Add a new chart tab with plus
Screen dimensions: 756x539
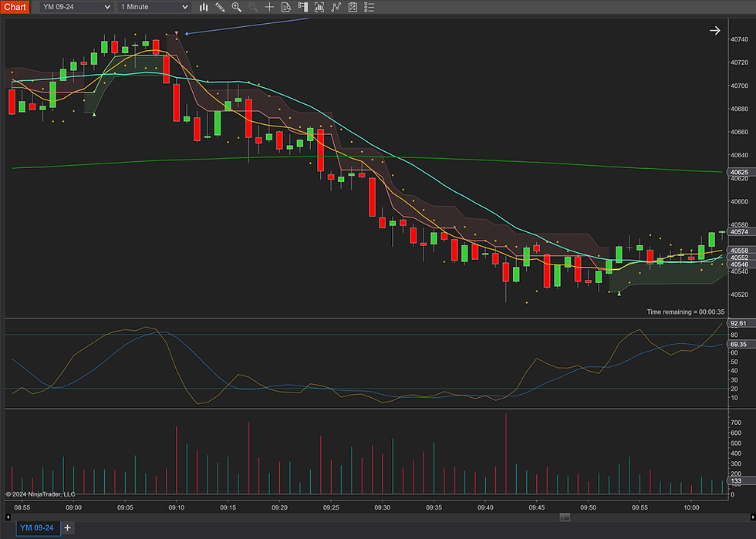[x=68, y=528]
